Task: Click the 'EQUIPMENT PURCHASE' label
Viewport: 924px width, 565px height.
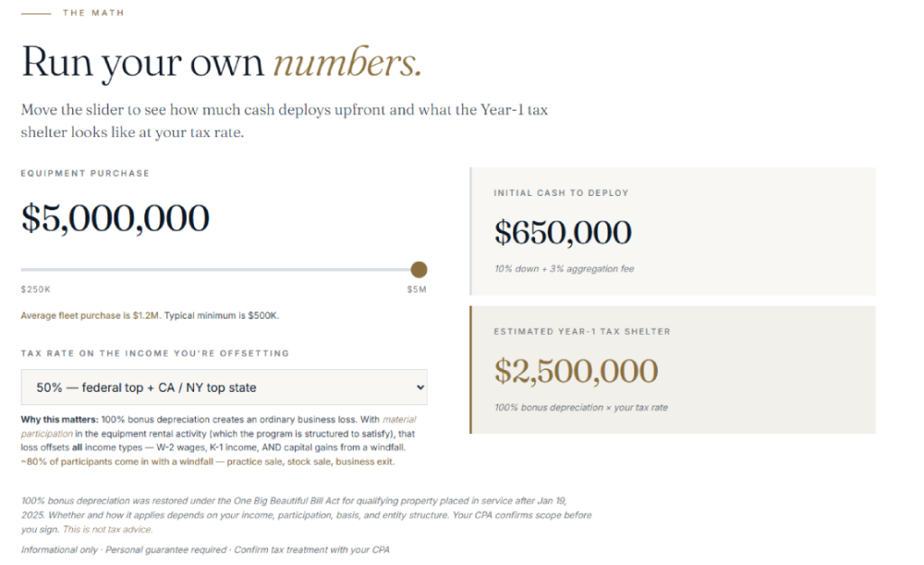Action: coord(85,173)
